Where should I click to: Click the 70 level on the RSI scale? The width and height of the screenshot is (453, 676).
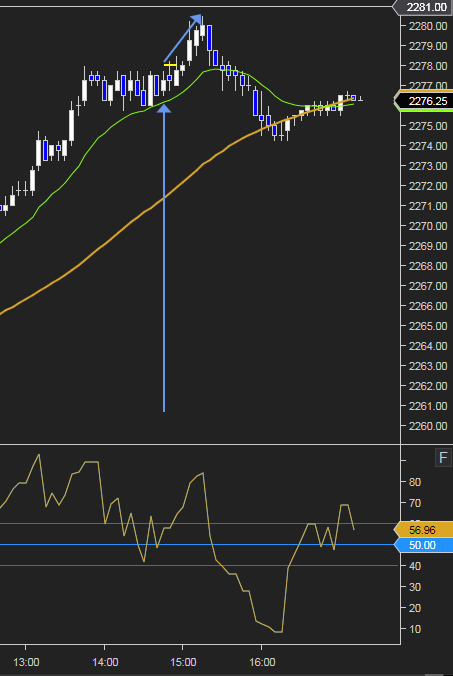point(415,503)
